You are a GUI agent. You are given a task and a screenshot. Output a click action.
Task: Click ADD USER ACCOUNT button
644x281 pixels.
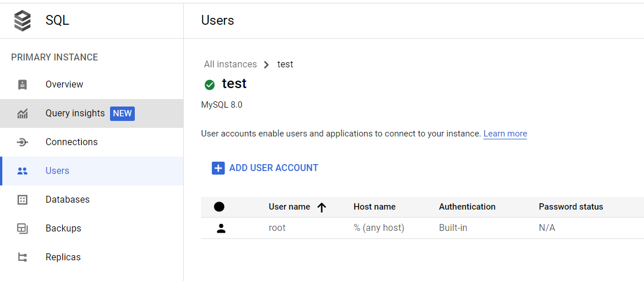265,168
